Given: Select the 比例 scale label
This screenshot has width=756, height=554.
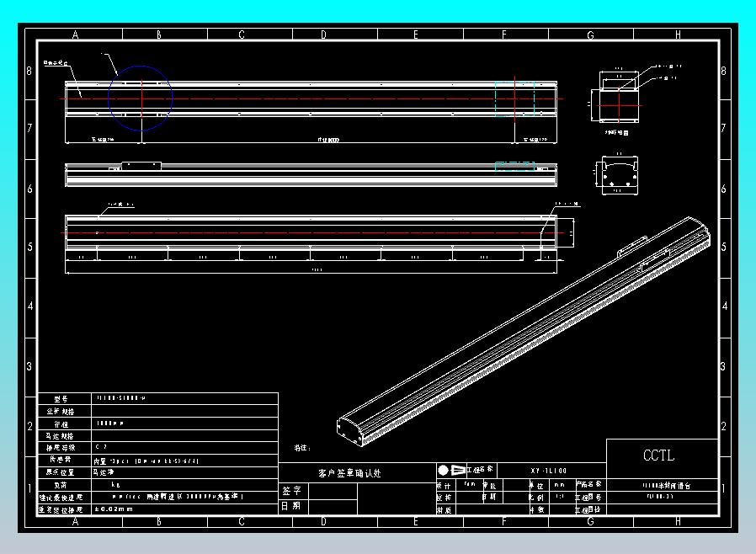Looking at the screenshot, I should 536,497.
